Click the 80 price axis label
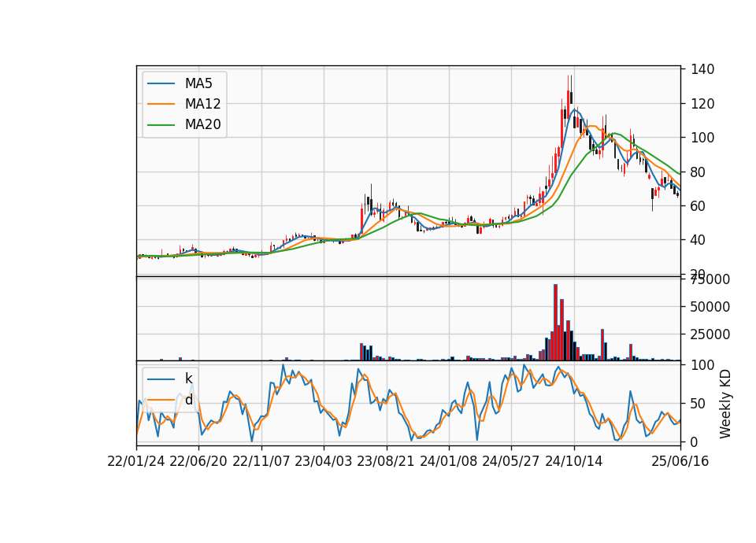Screen dimensions: 756x543 699,172
